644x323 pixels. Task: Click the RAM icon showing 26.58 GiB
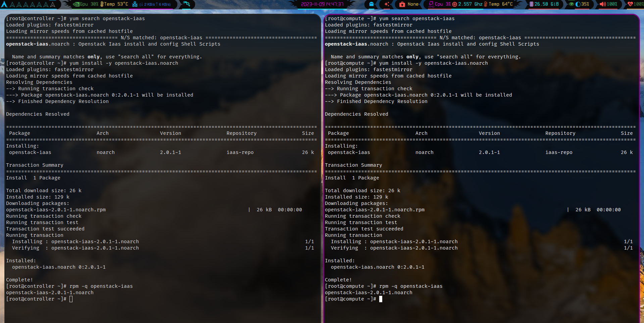[x=532, y=4]
